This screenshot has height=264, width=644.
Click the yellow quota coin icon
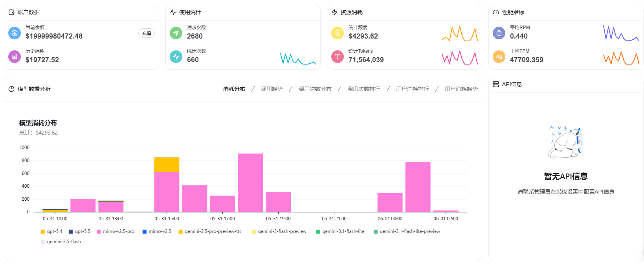338,33
